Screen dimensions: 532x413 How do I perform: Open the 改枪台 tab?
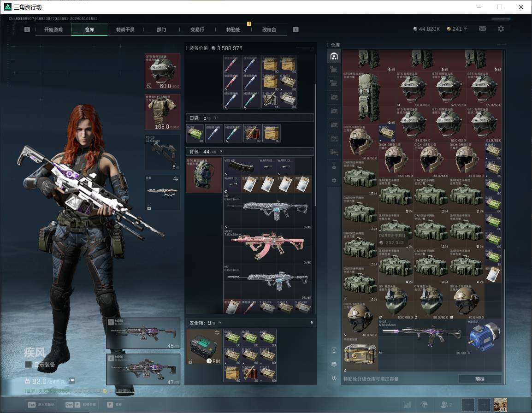coord(269,29)
